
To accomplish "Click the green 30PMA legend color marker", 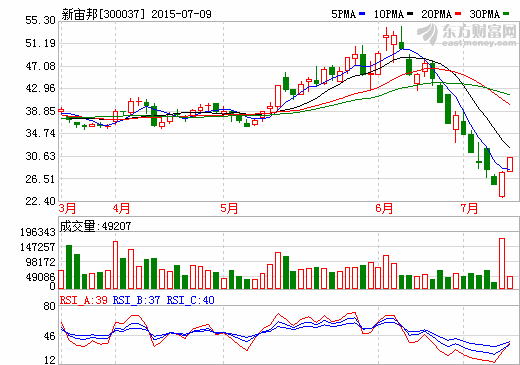I will pos(506,14).
